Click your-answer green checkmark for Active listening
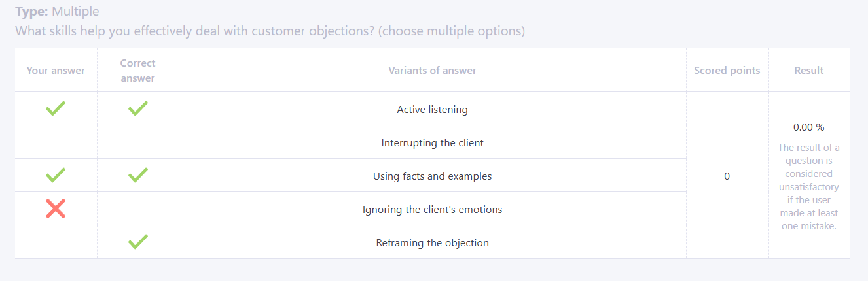The width and height of the screenshot is (868, 281). click(x=56, y=108)
